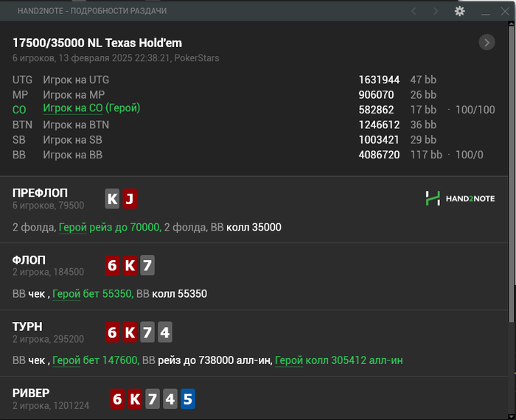Click flop pot text '2 игрока, 184500'
Viewport: 516px width, 420px height.
pyautogui.click(x=49, y=273)
